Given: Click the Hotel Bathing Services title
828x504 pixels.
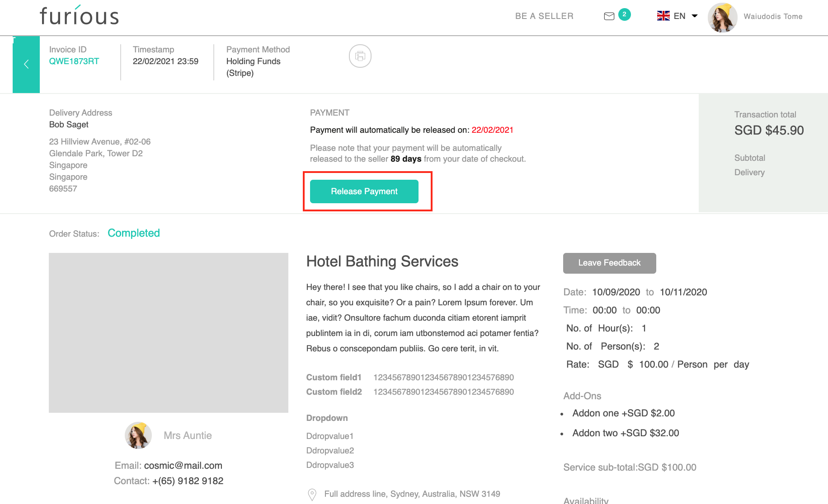Looking at the screenshot, I should coord(382,261).
